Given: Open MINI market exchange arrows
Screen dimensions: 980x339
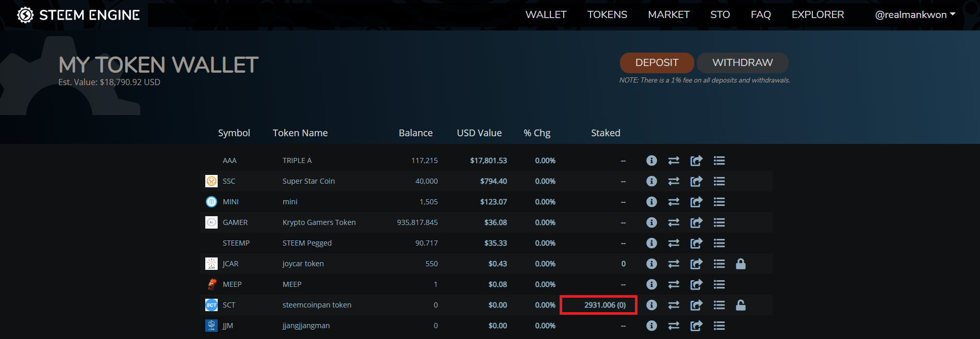Looking at the screenshot, I should click(x=674, y=202).
